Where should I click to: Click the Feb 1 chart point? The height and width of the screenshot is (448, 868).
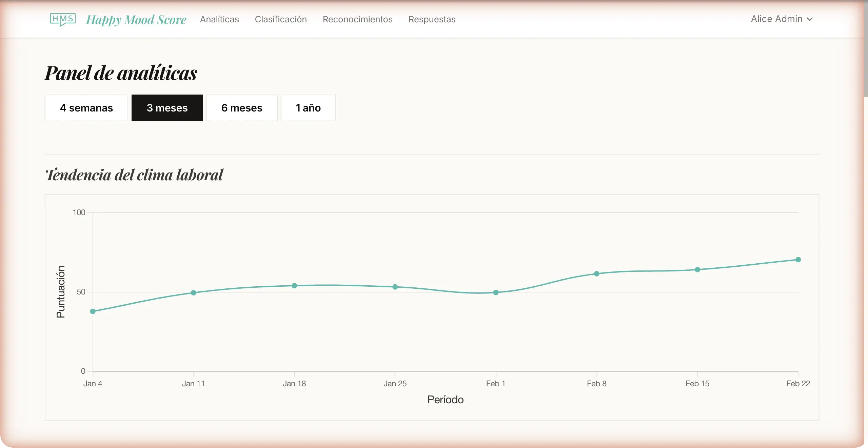tap(496, 292)
